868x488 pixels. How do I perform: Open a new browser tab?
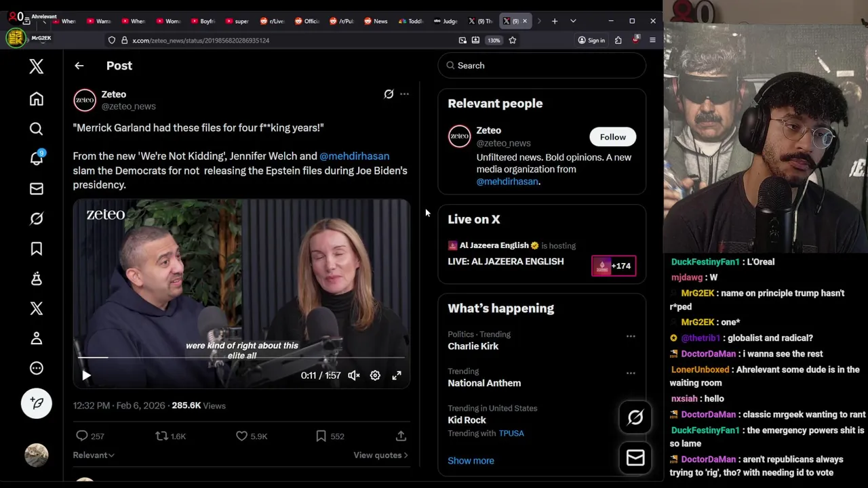555,21
